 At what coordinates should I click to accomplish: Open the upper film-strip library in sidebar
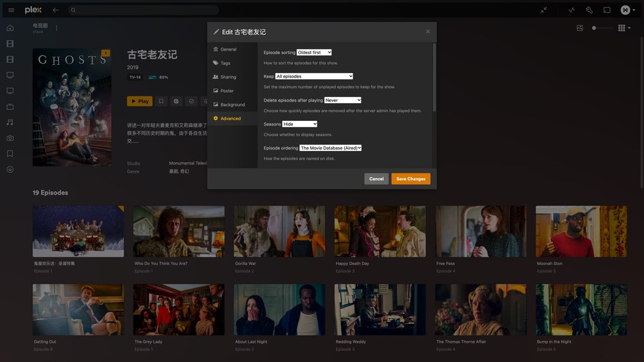pos(10,44)
